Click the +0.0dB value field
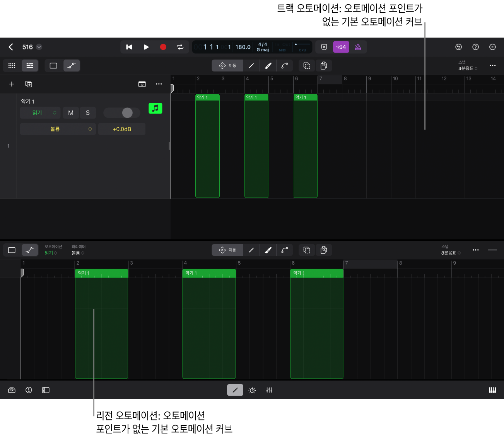504x437 pixels. (x=122, y=129)
